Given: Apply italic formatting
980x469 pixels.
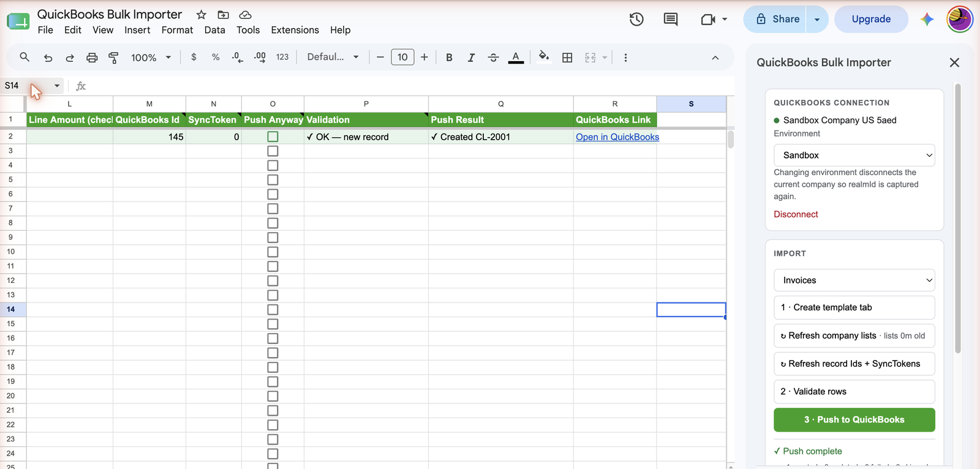Looking at the screenshot, I should [471, 58].
